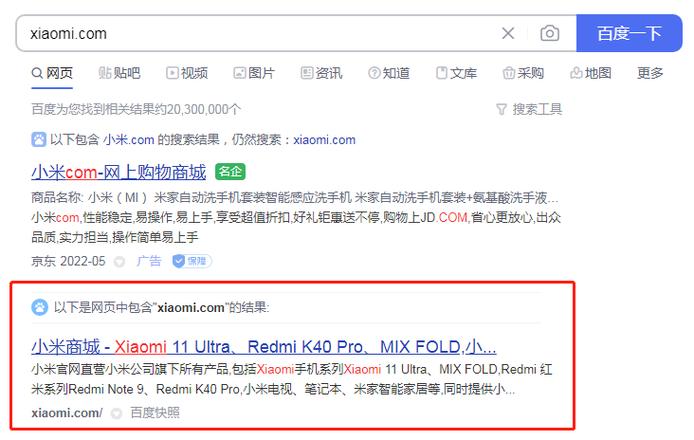
Task: Click the small icon beside 京东 2022-05
Action: coord(119,262)
